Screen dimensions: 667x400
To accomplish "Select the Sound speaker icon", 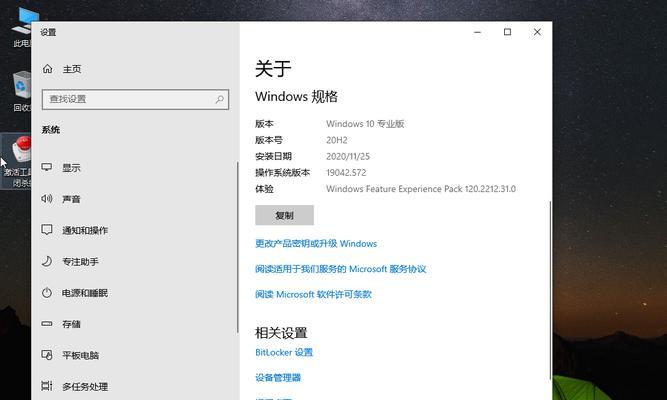I will coord(47,198).
